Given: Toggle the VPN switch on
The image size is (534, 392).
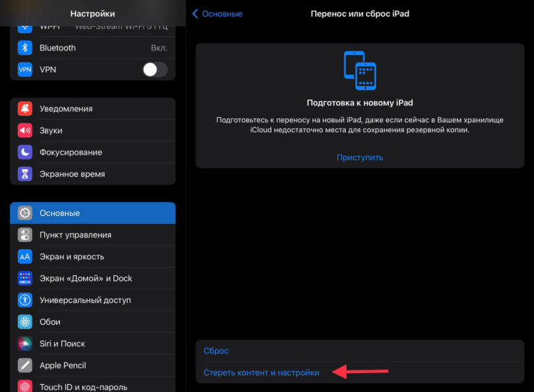Looking at the screenshot, I should pos(155,70).
